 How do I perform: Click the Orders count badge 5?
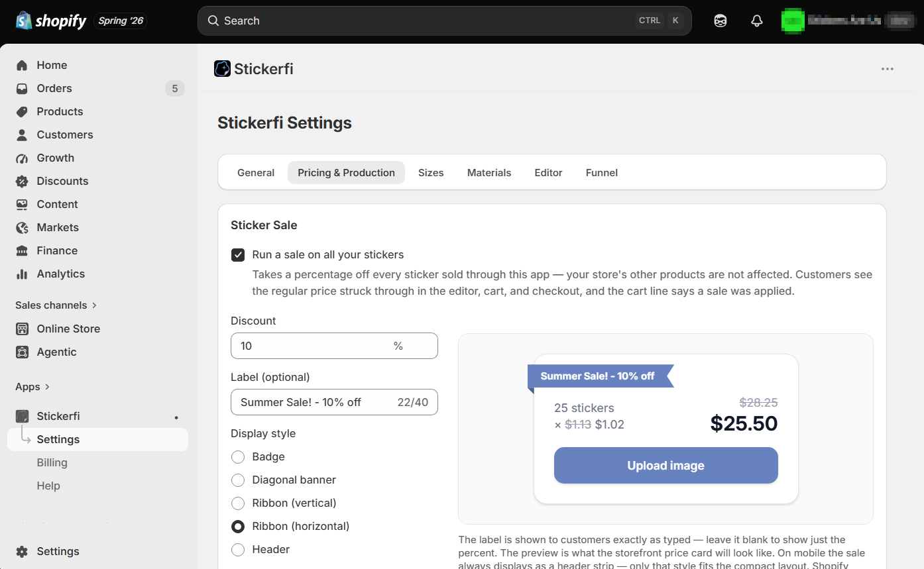click(x=175, y=88)
